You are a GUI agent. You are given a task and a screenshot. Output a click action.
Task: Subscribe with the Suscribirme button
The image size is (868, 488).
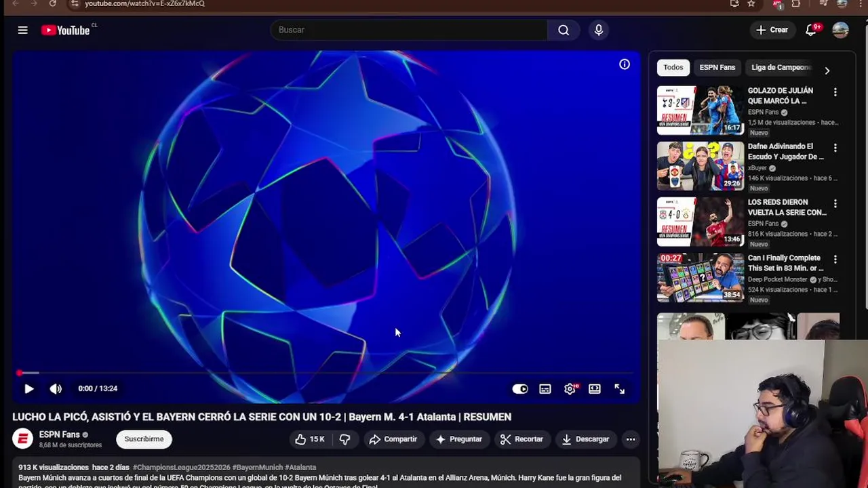coord(144,439)
